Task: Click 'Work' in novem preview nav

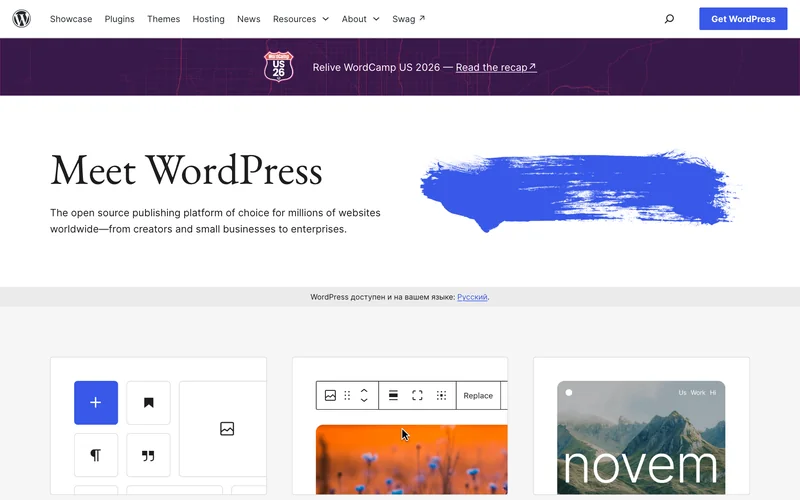Action: pyautogui.click(x=697, y=392)
